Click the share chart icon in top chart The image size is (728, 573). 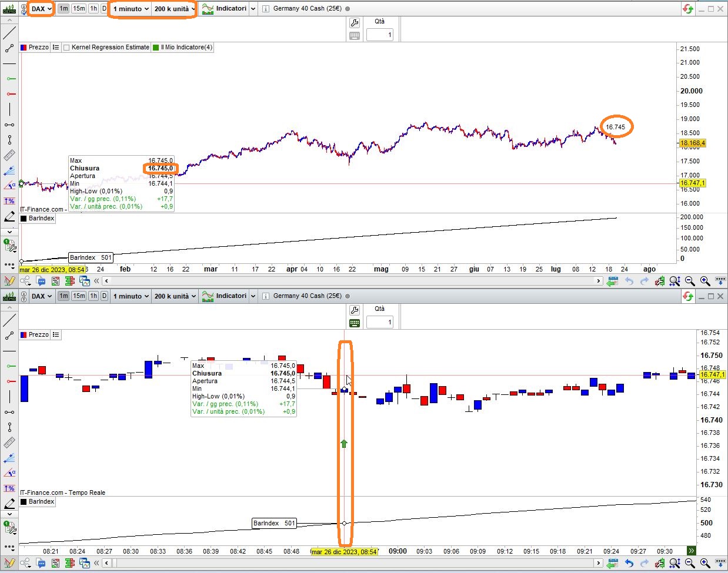click(x=25, y=281)
